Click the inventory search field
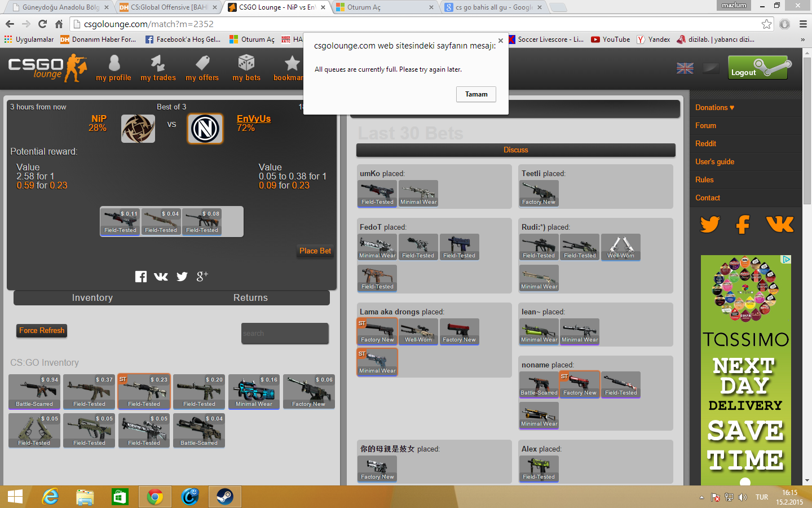812x508 pixels. pos(285,334)
